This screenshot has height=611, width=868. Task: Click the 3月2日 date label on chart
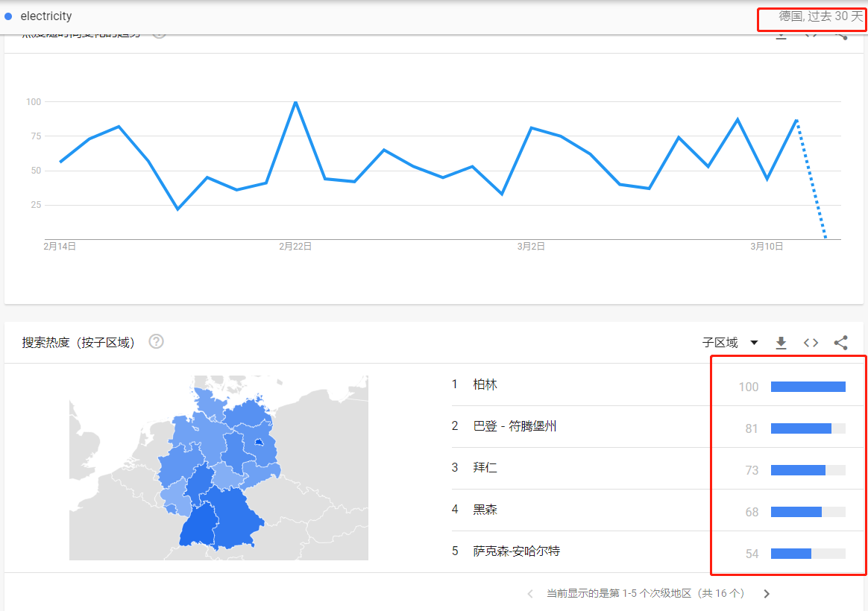point(531,247)
